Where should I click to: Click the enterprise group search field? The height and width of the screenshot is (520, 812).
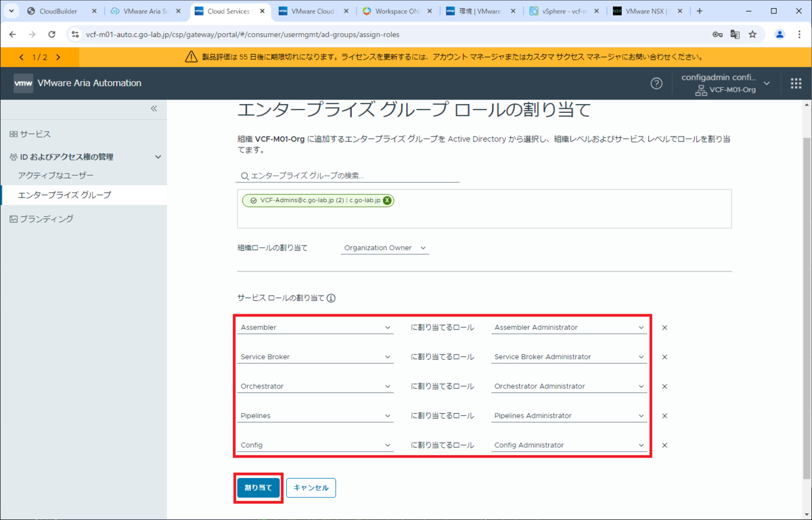(x=348, y=175)
